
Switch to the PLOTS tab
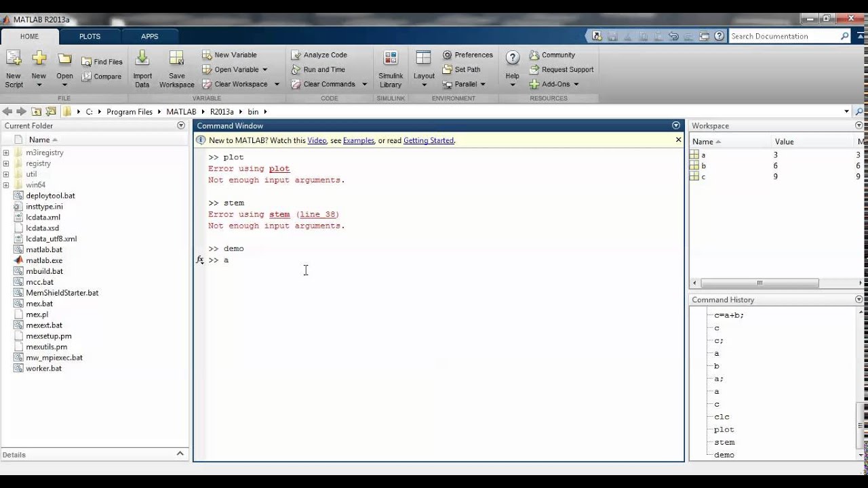tap(90, 37)
